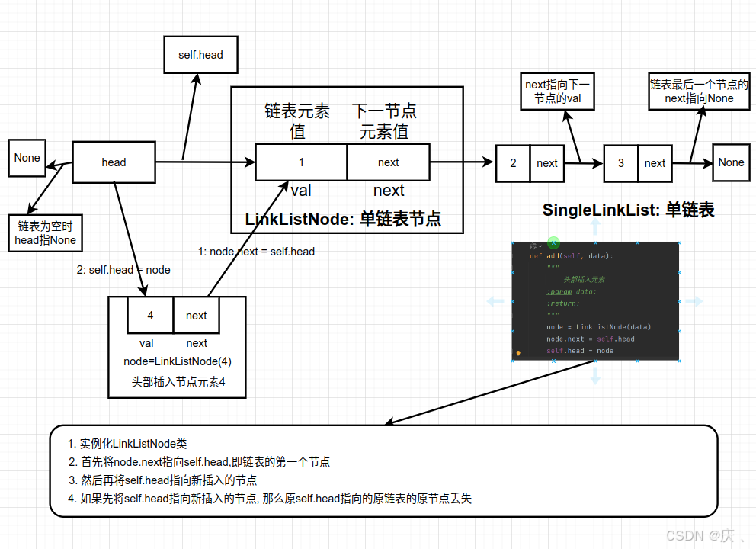Click the 'node=LinkListNode(4)' text
Image resolution: width=756 pixels, height=549 pixels.
pyautogui.click(x=178, y=362)
